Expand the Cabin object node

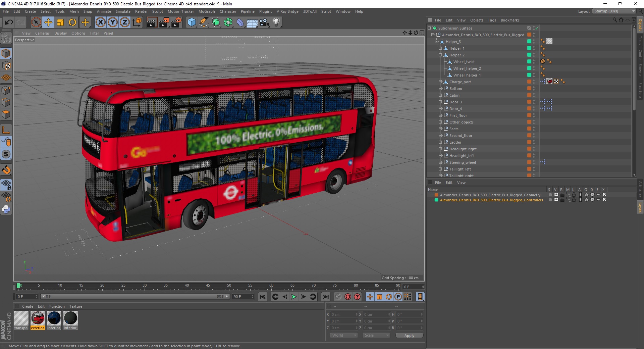[x=440, y=95]
